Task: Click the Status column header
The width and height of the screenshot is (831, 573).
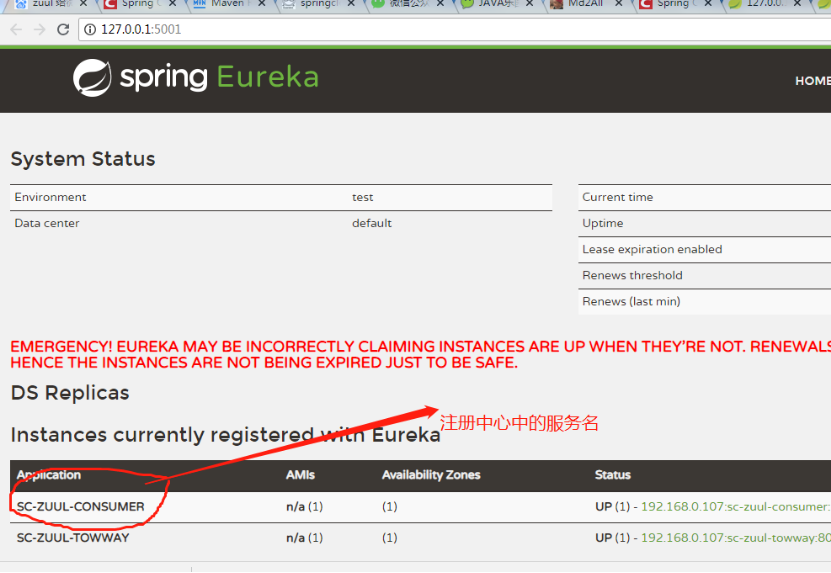Action: (613, 475)
